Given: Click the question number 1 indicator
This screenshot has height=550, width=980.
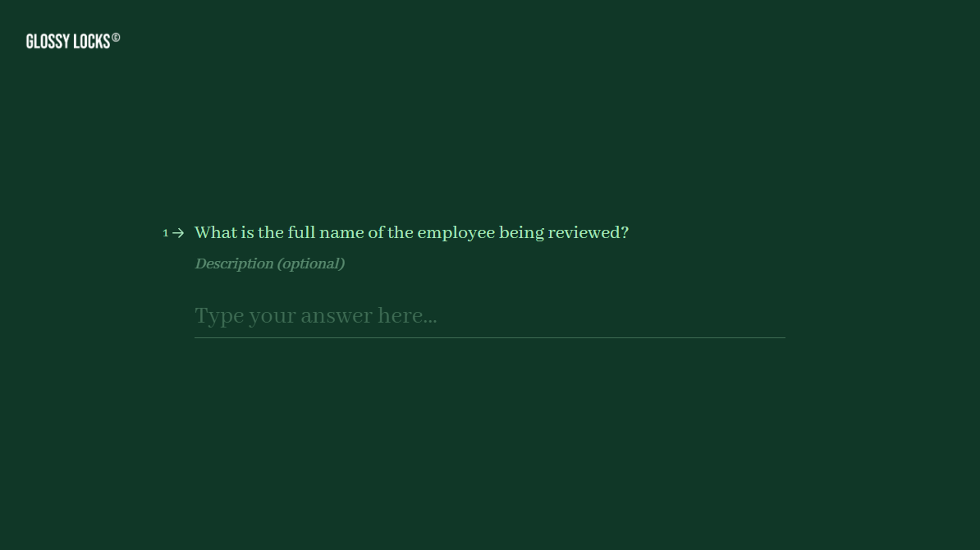Looking at the screenshot, I should point(165,233).
